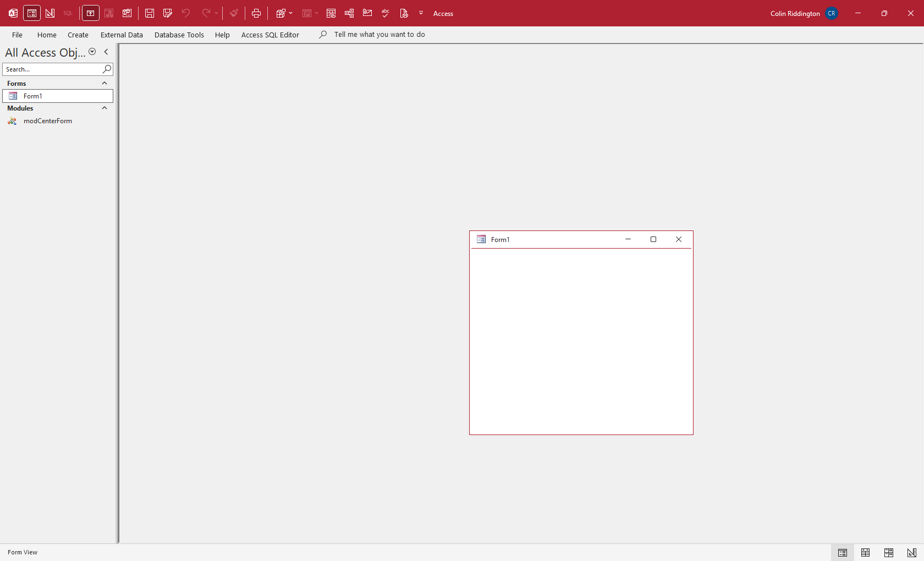Click the linked table icon after the picture dropdown
The height and width of the screenshot is (561, 924).
click(x=331, y=13)
